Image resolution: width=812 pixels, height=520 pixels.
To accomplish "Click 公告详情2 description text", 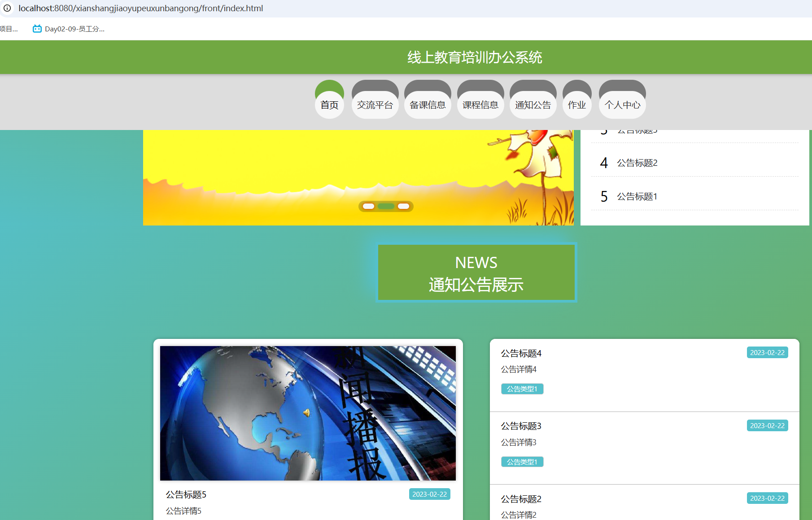I will tap(519, 515).
